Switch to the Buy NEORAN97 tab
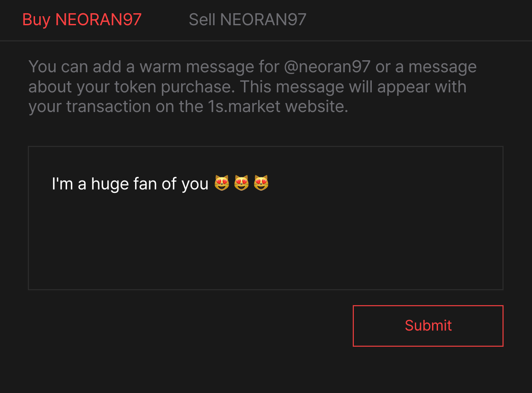The width and height of the screenshot is (532, 393). pyautogui.click(x=82, y=20)
